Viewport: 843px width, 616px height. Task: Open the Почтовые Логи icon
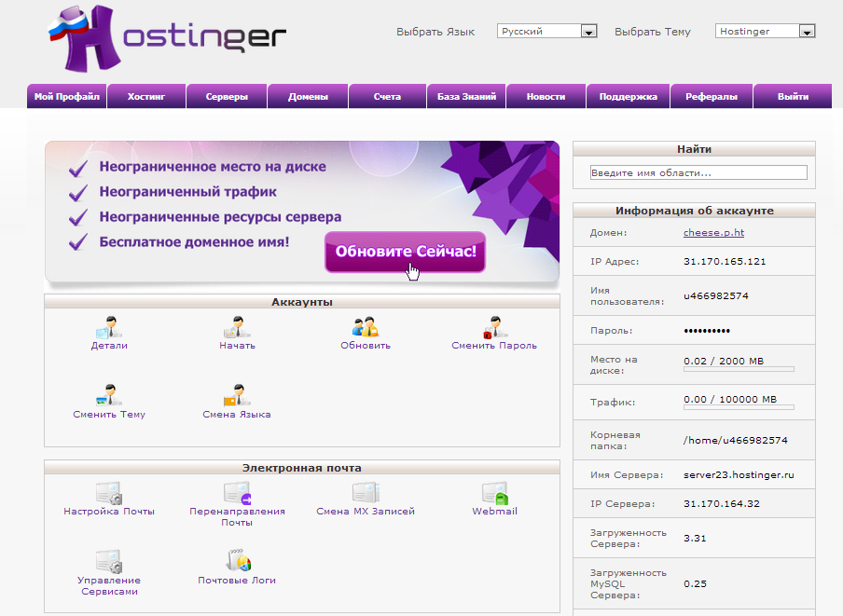click(x=238, y=561)
